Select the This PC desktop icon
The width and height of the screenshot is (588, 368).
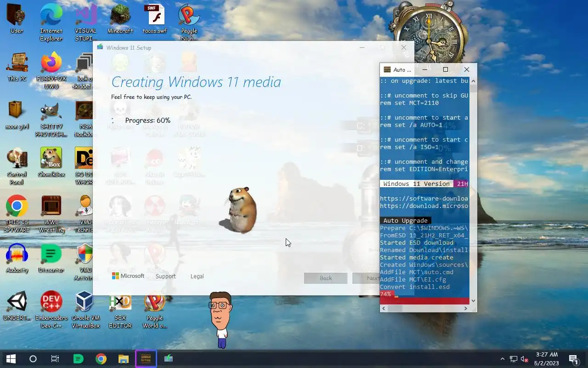[17, 67]
